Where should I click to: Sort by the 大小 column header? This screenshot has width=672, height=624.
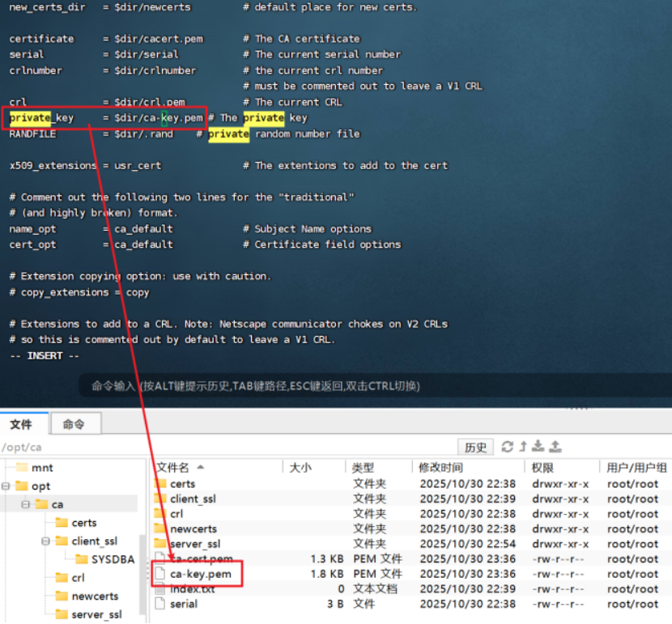(x=314, y=467)
